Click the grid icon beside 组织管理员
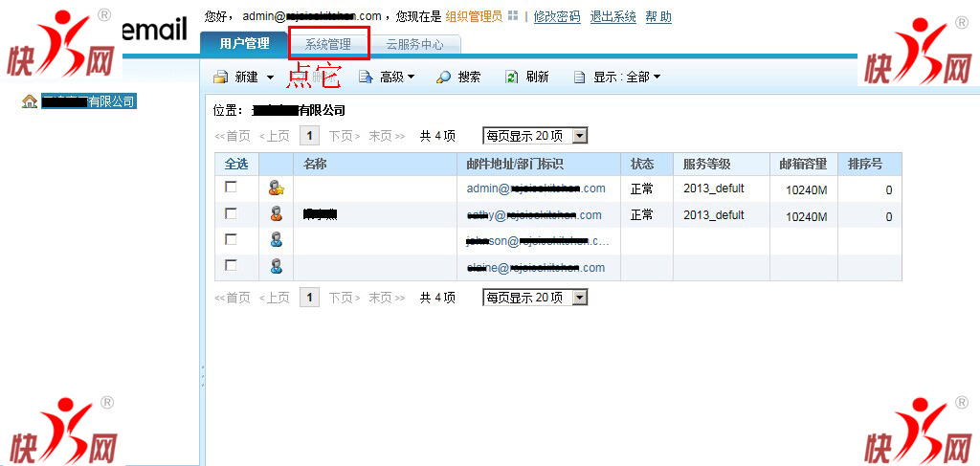Screen dimensions: 980x466 point(513,17)
